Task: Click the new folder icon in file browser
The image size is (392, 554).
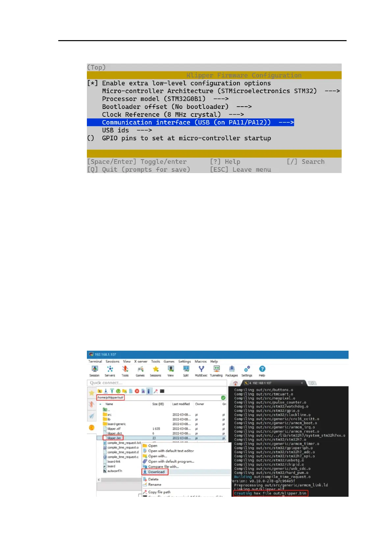Action: [124, 391]
